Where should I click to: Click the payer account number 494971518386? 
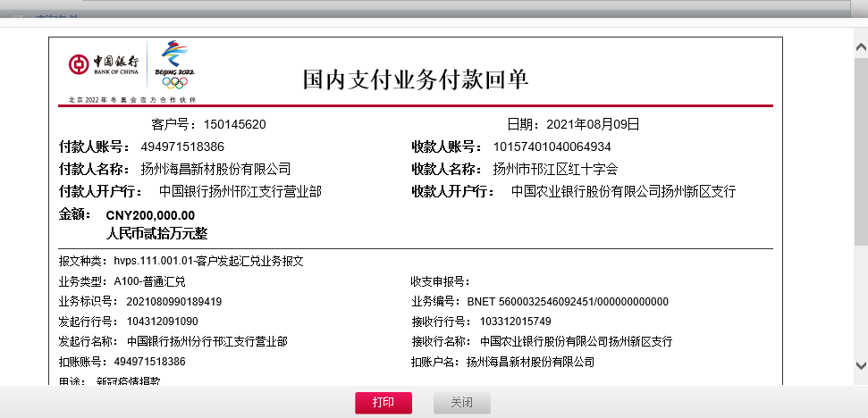pyautogui.click(x=182, y=146)
